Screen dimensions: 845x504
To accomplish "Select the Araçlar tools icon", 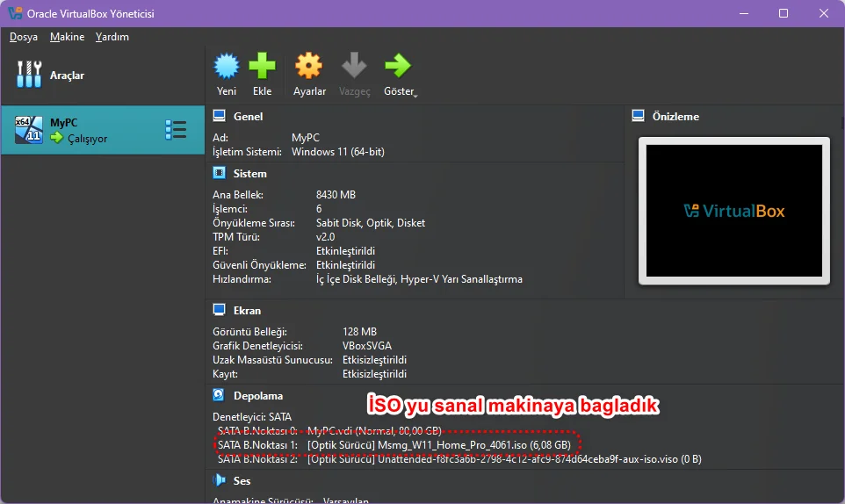I will pos(29,75).
